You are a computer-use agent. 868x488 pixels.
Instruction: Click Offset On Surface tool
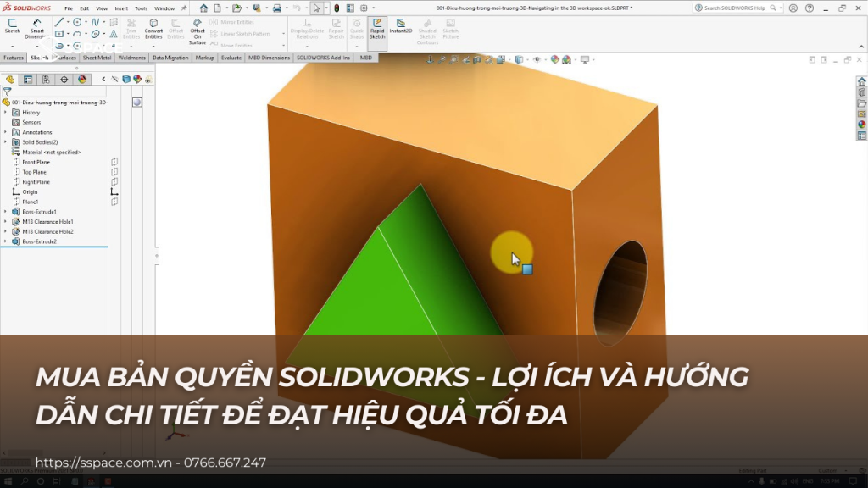coord(197,31)
